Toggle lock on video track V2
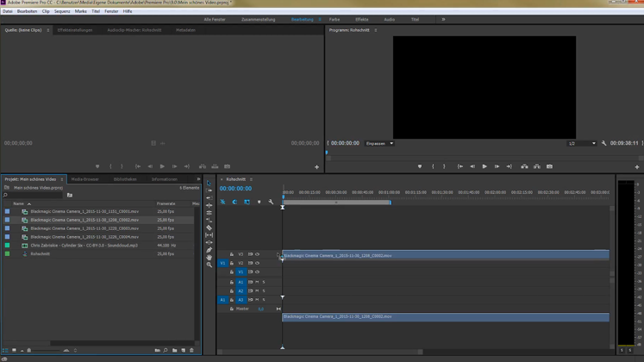Image resolution: width=644 pixels, height=362 pixels. pyautogui.click(x=231, y=263)
